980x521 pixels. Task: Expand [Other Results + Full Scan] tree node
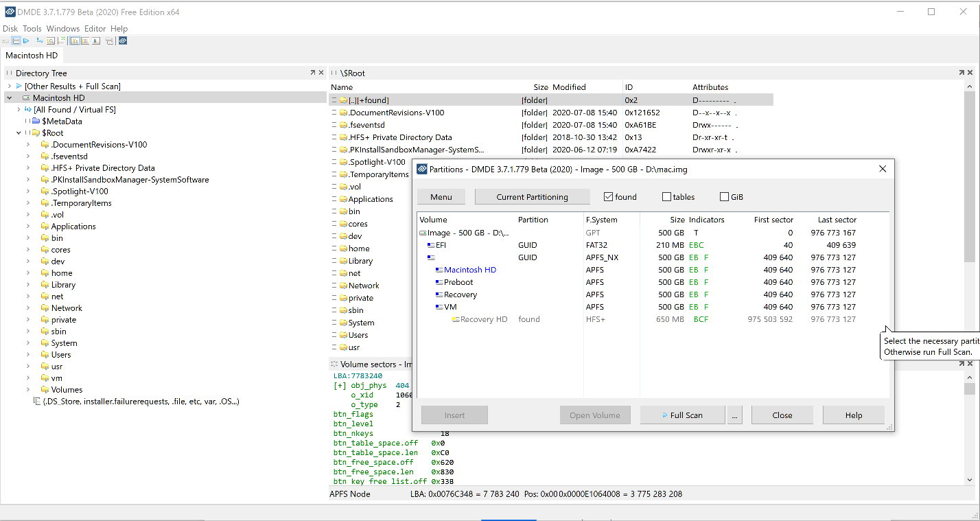pos(10,86)
